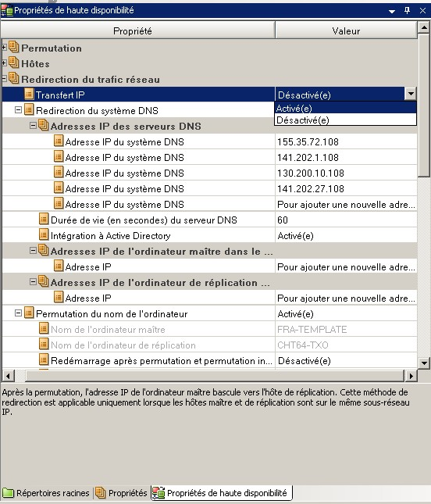Click the Durée de vie property icon
The height and width of the screenshot is (504, 431).
pos(44,219)
